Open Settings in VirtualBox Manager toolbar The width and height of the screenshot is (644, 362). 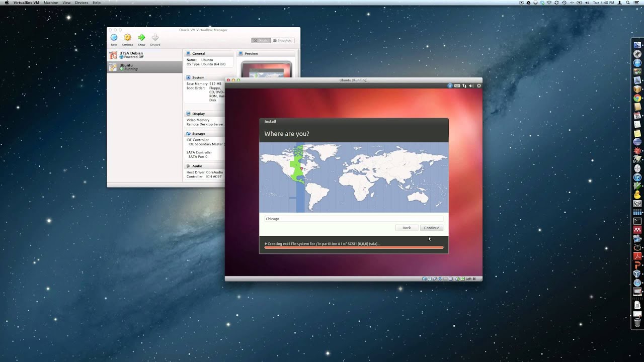click(x=127, y=39)
